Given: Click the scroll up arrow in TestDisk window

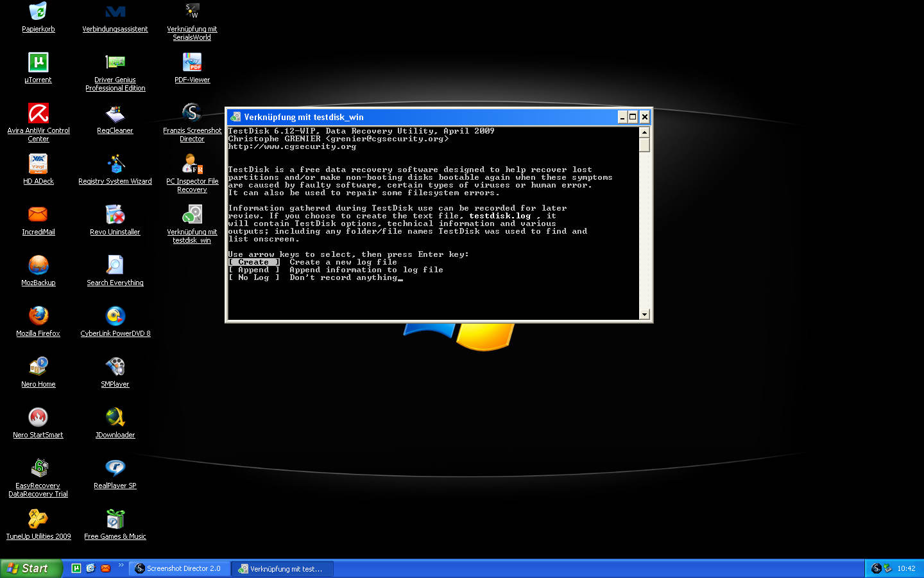Looking at the screenshot, I should pos(644,132).
